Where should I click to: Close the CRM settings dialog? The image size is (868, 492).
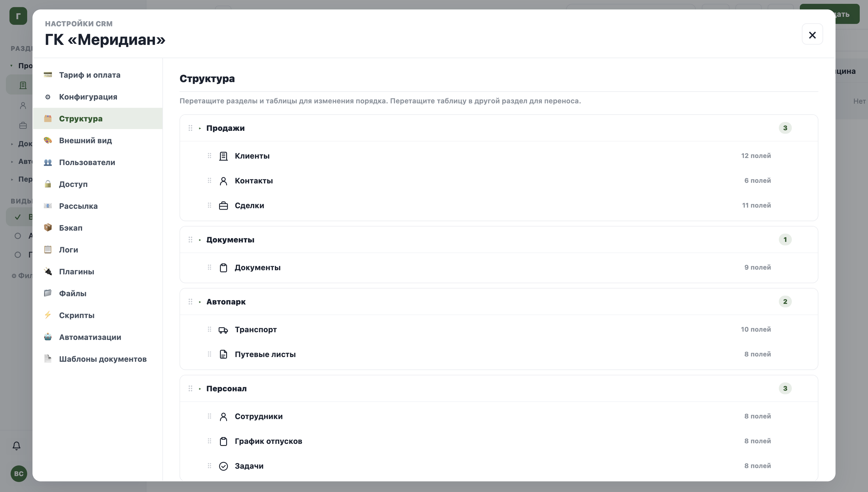point(812,35)
